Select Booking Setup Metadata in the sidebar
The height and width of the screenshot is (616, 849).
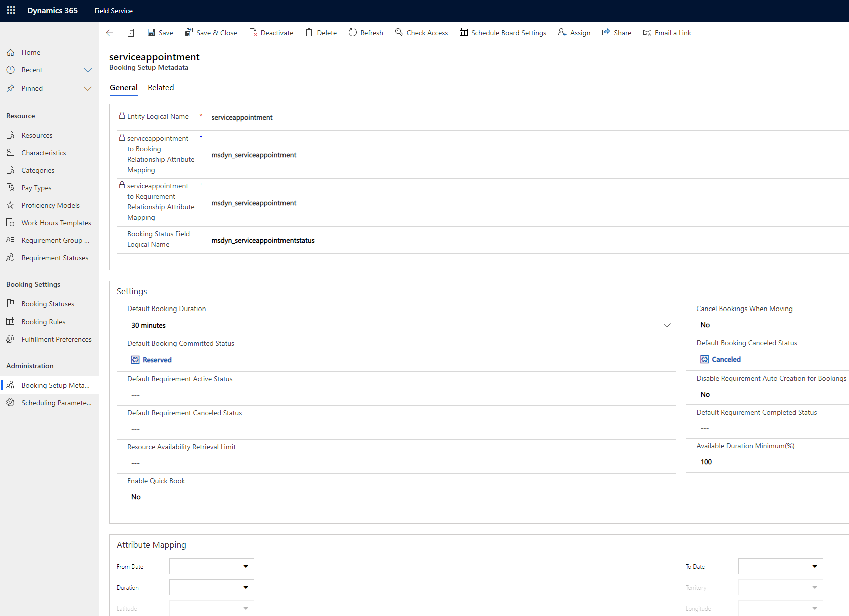50,385
